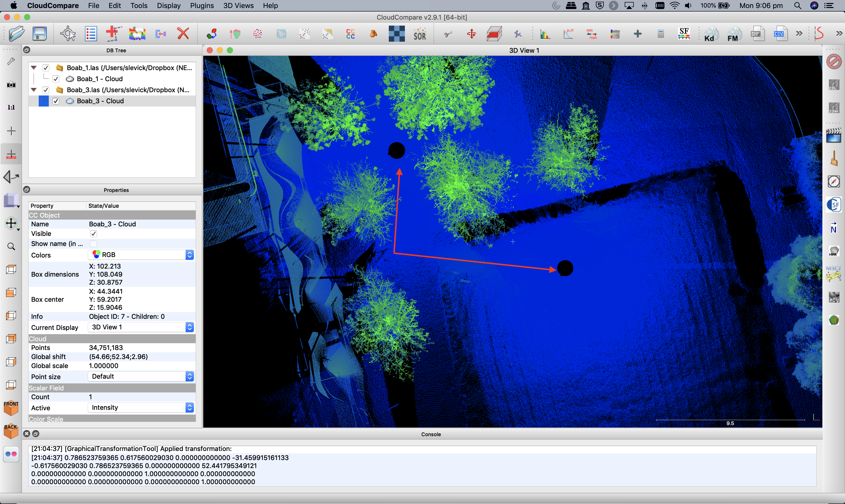Activate the point picking tool
The height and width of the screenshot is (504, 845).
click(x=68, y=34)
